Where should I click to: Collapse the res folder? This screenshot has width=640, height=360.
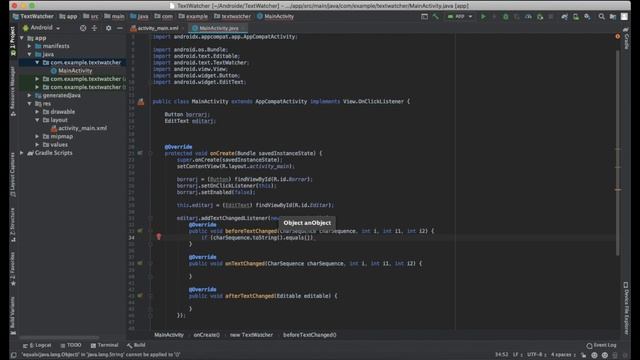pyautogui.click(x=30, y=104)
